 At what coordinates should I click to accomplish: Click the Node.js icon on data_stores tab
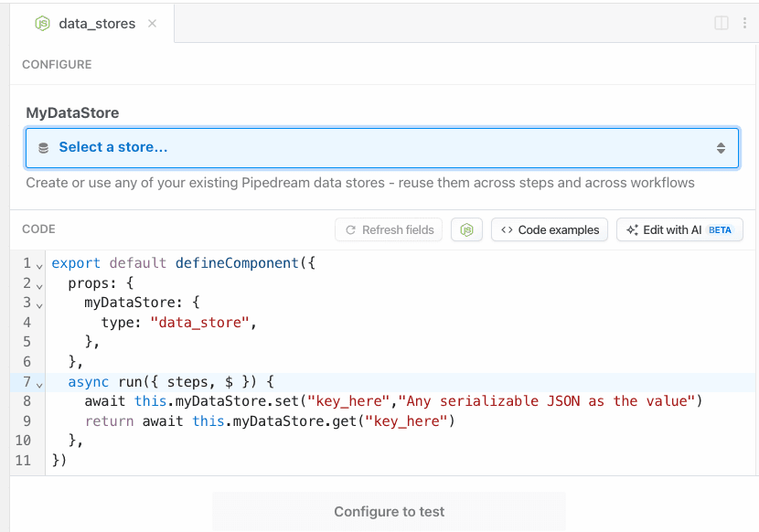(43, 23)
